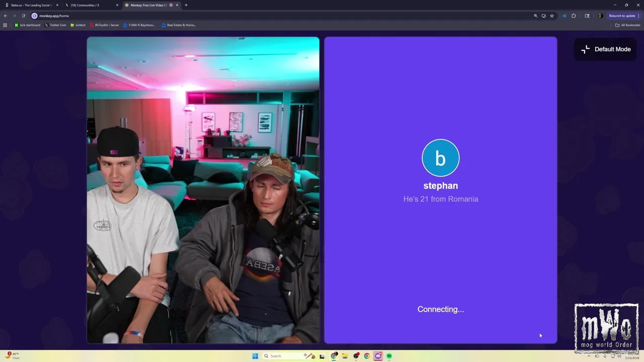Open File Explorer from taskbar
This screenshot has width=644, height=362.
[345, 356]
